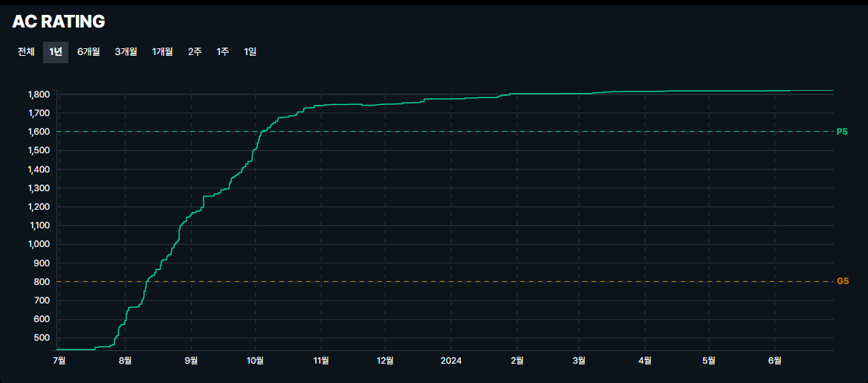Click the 1,400 y-axis label

coord(39,170)
